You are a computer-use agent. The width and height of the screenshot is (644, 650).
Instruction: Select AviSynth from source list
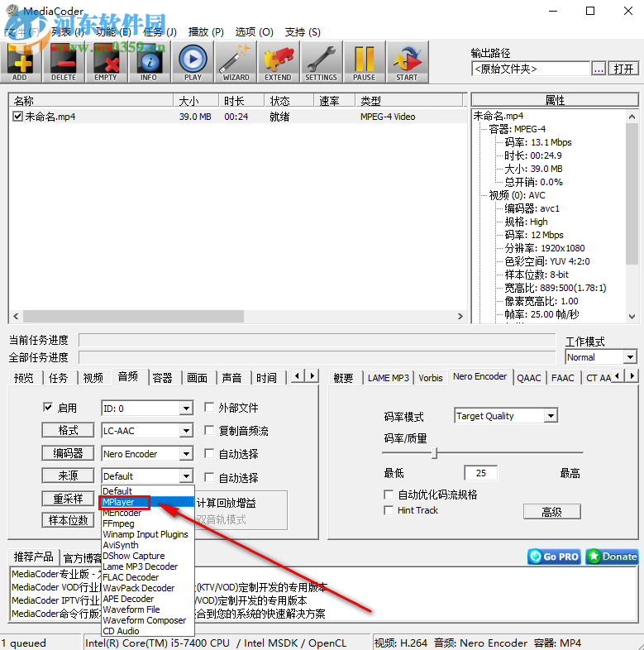(148, 545)
